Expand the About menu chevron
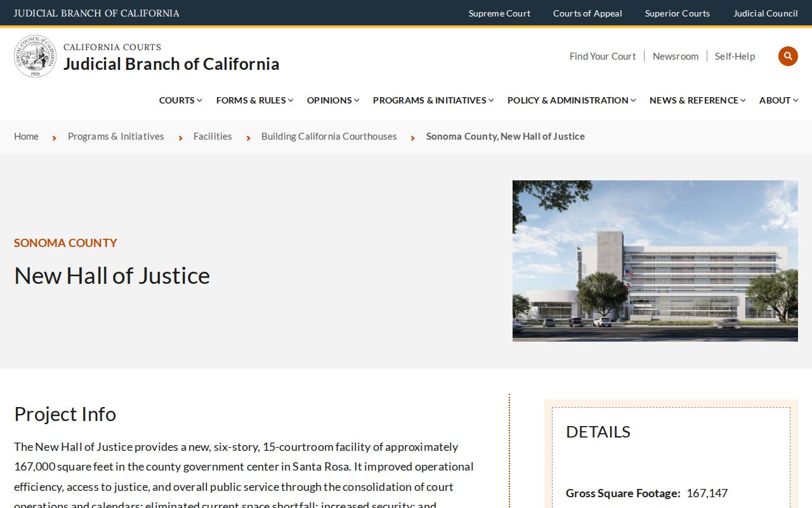Image resolution: width=812 pixels, height=508 pixels. point(796,100)
